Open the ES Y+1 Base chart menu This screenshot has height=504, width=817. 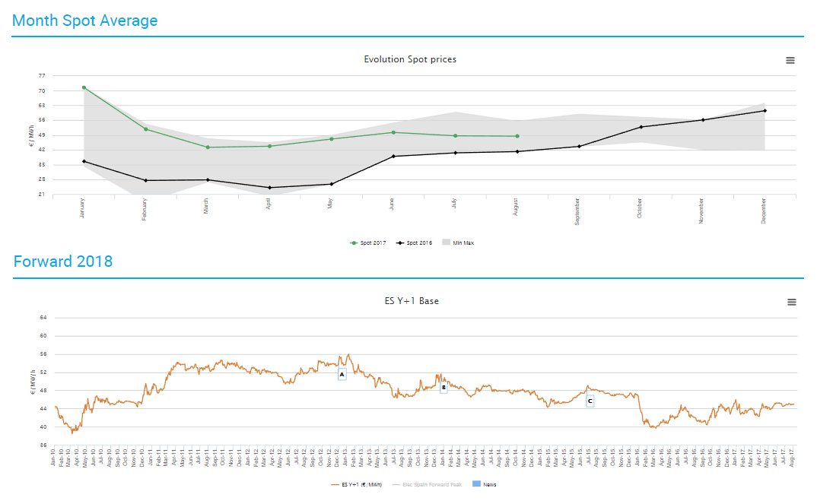tap(791, 302)
